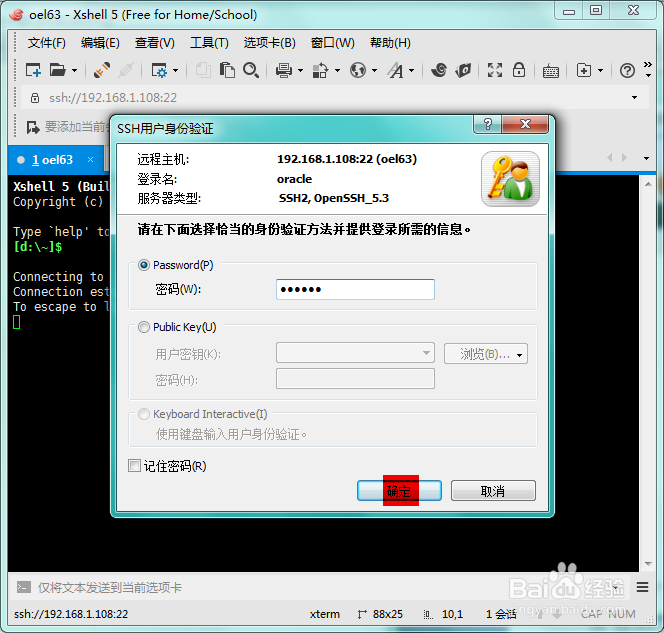This screenshot has height=633, width=664.
Task: Click the virtual keyboard toolbar icon
Action: click(551, 71)
